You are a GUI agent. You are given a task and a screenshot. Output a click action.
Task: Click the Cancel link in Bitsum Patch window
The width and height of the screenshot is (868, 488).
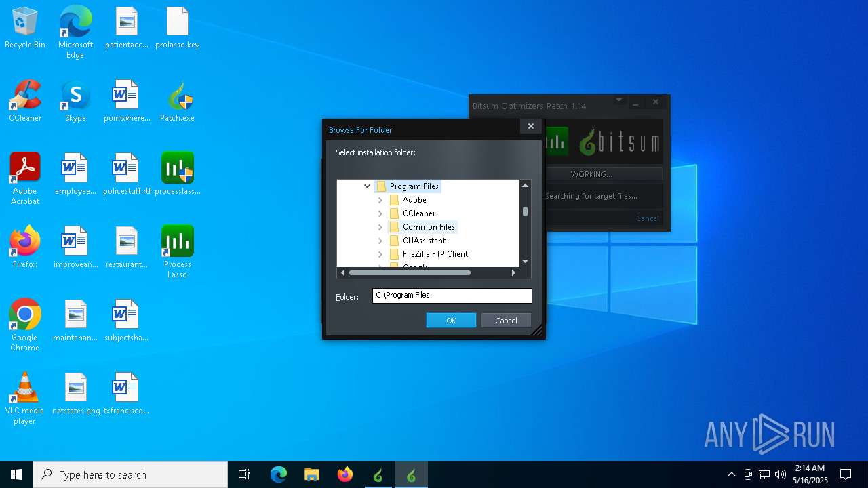point(648,218)
